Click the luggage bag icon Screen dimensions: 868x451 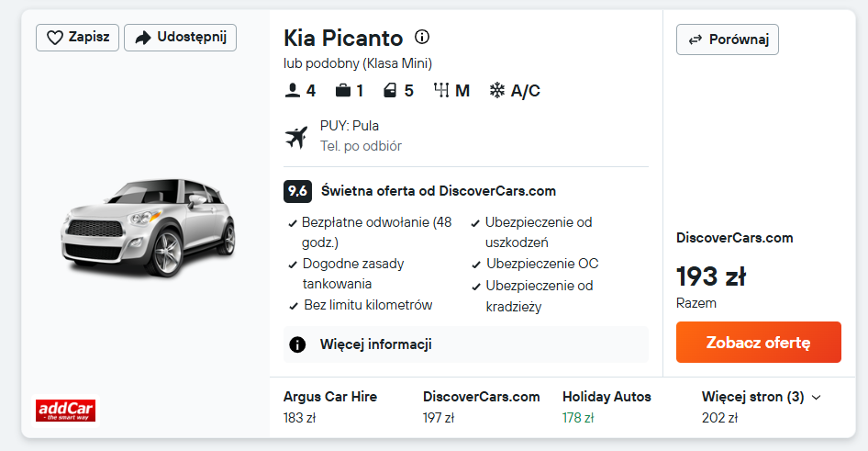[x=342, y=90]
